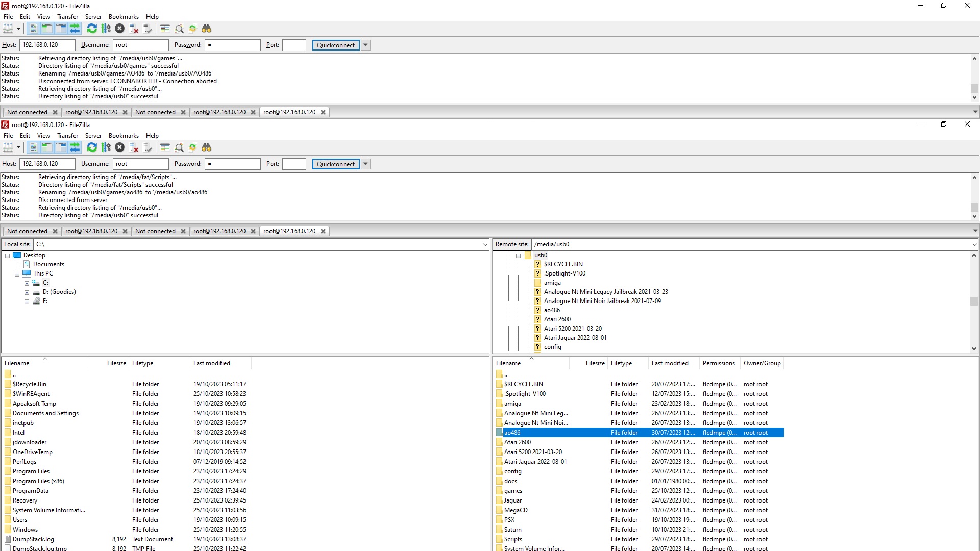Close first Not connected tab in lower window

pos(55,231)
